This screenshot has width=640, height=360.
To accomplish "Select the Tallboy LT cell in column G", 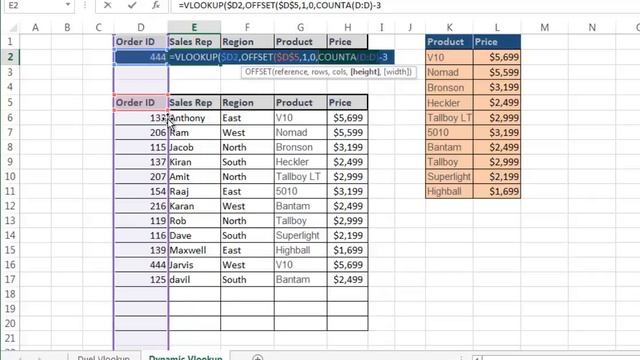I will pyautogui.click(x=300, y=177).
